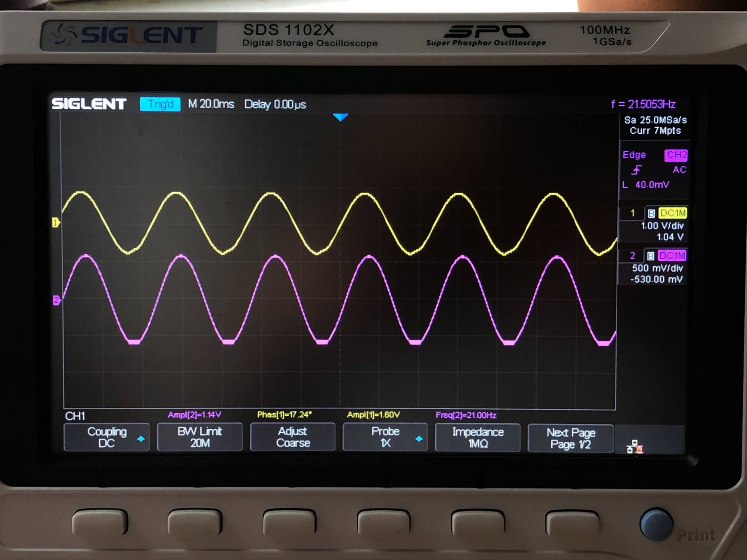
Task: Click the 500 mV/div channel 2 scale
Action: click(657, 268)
